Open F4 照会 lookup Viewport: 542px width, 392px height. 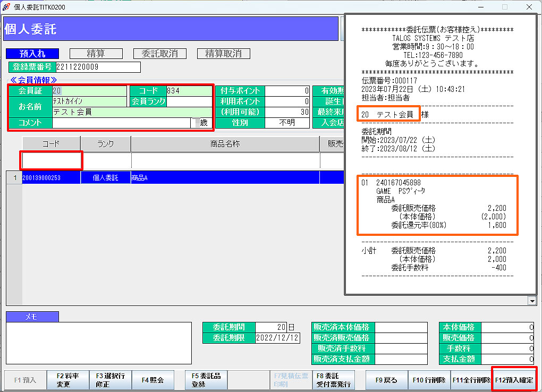[x=153, y=380]
